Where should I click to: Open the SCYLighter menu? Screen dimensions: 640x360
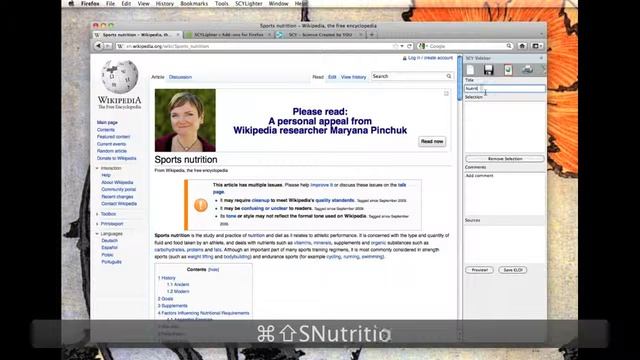tap(249, 3)
